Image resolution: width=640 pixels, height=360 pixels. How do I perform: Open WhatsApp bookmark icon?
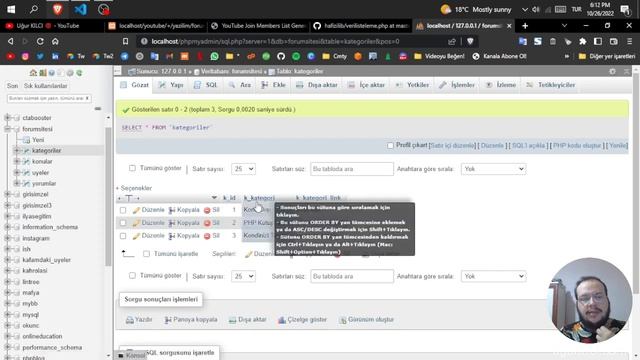tap(214, 56)
